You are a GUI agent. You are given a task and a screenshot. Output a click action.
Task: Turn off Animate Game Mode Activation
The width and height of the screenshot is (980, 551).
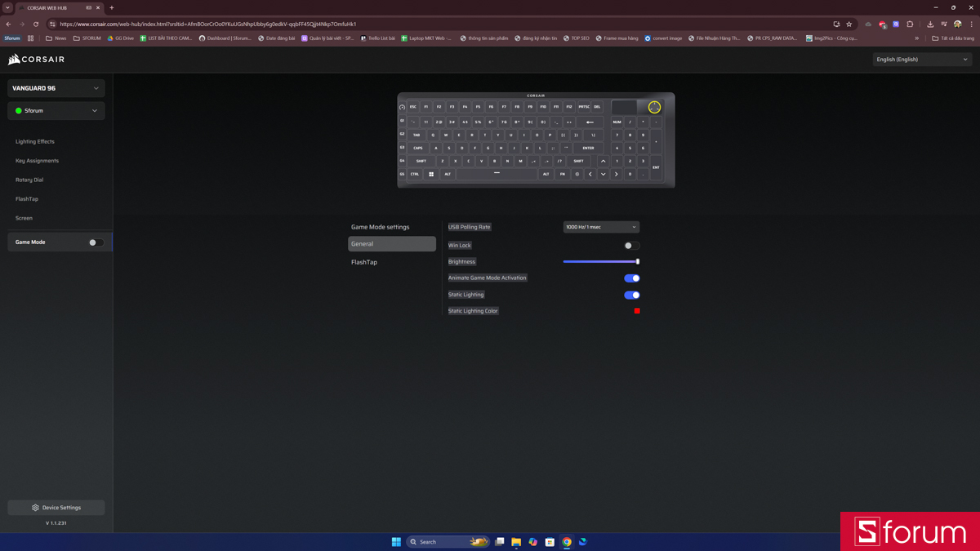pos(631,278)
